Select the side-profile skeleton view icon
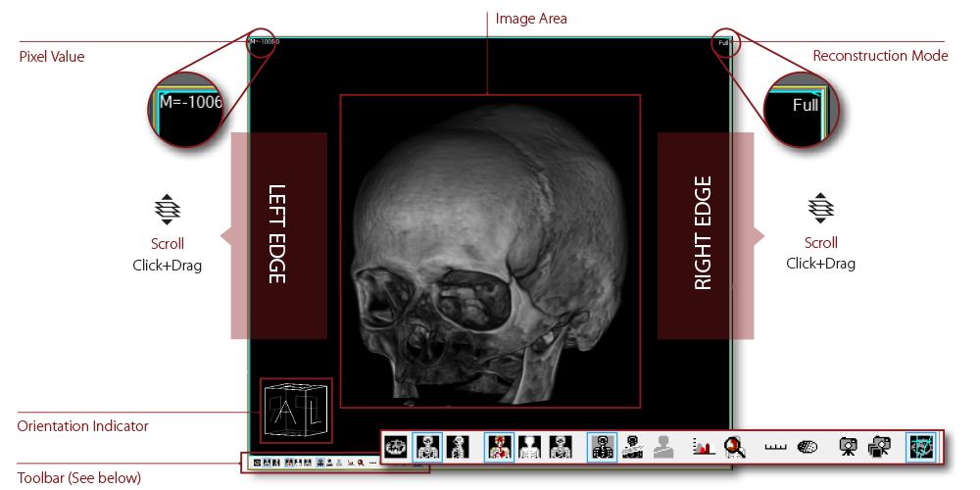Image resolution: width=980 pixels, height=490 pixels. 458,447
